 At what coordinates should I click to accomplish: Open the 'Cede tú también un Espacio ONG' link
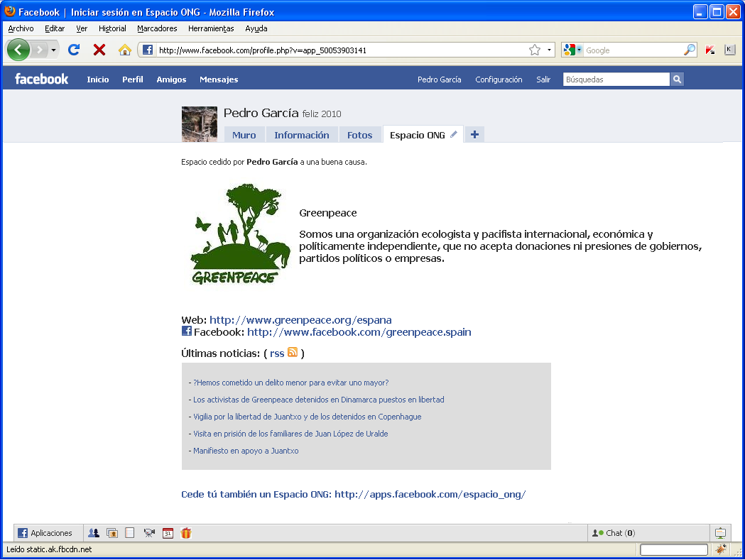(354, 495)
